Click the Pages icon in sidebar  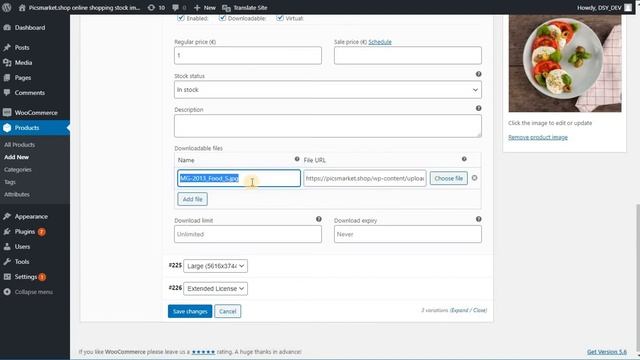pos(7,78)
